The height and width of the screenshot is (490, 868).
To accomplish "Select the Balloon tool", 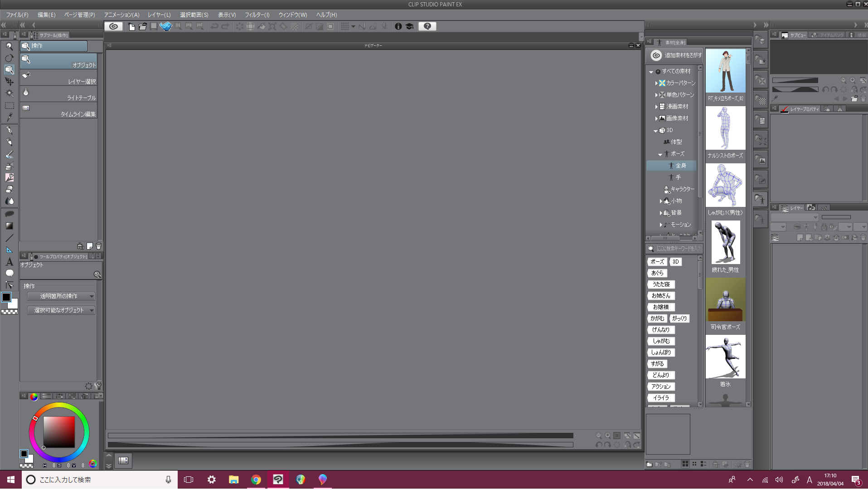I will pyautogui.click(x=9, y=273).
